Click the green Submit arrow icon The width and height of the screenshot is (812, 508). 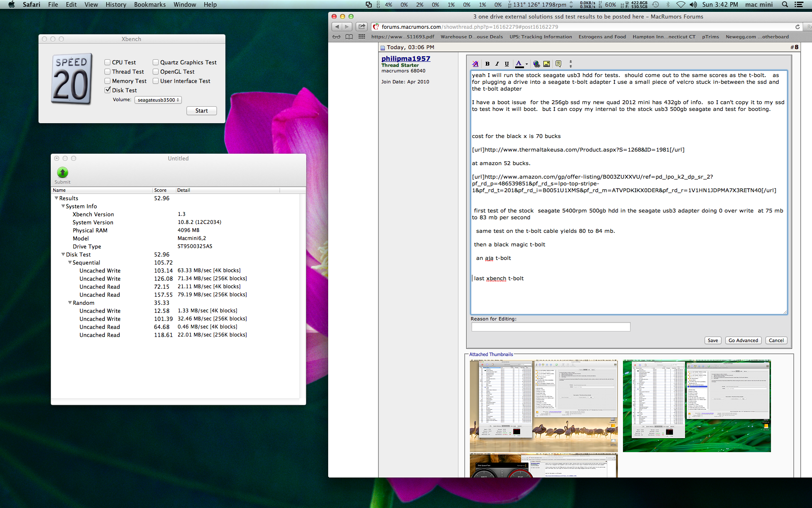coord(62,172)
